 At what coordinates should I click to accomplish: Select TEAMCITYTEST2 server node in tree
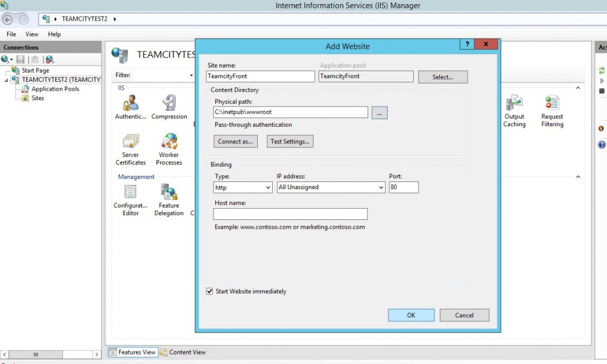61,79
